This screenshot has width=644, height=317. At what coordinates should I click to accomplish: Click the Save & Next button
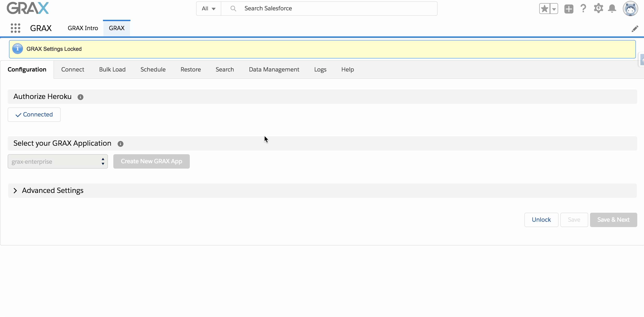(x=613, y=220)
